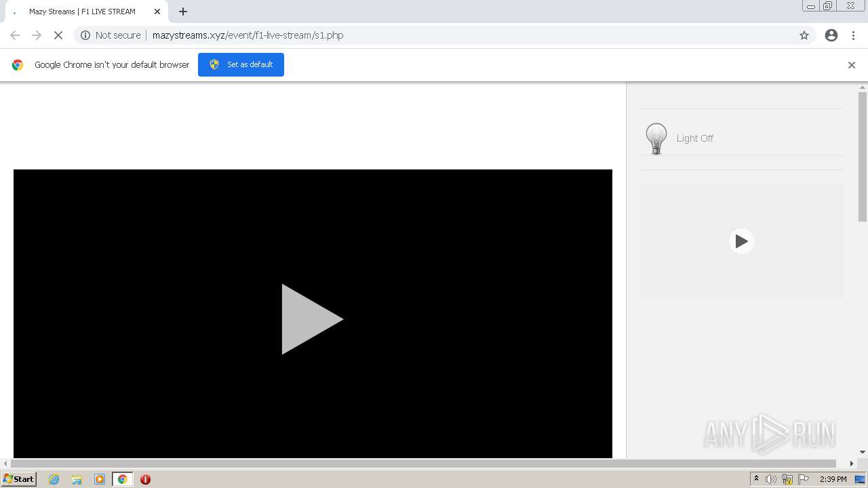Click the 2:39 PM clock

(x=833, y=479)
